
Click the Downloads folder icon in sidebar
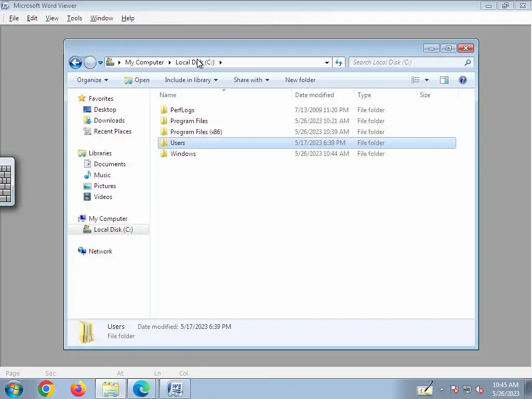pyautogui.click(x=87, y=121)
